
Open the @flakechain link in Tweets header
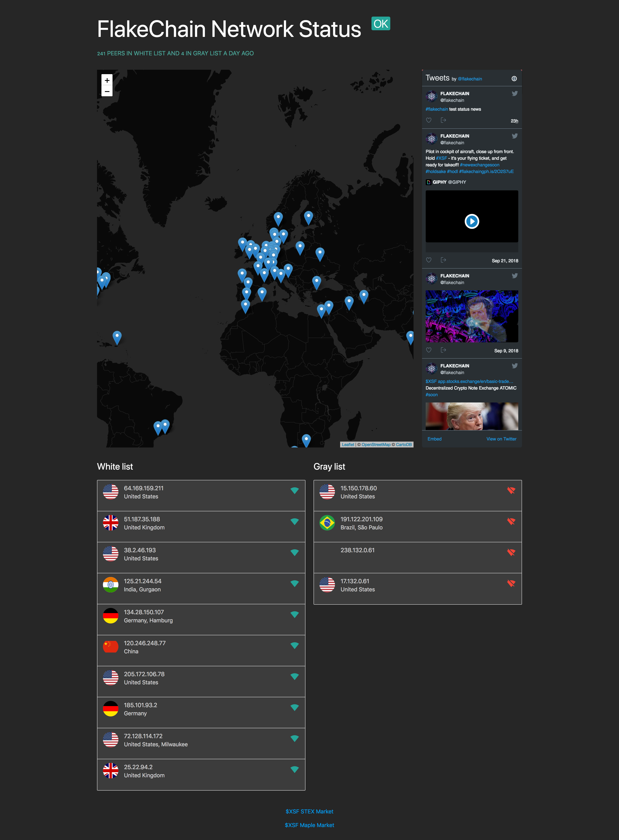[x=470, y=79]
